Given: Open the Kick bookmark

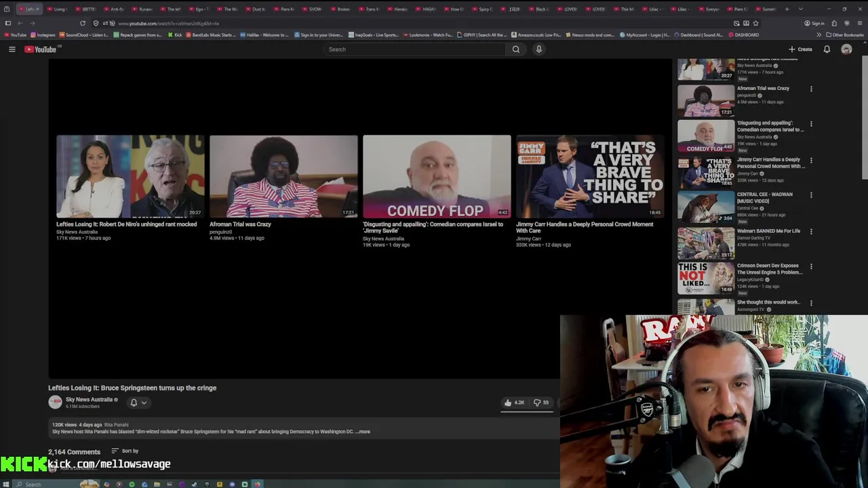Looking at the screenshot, I should pos(175,35).
